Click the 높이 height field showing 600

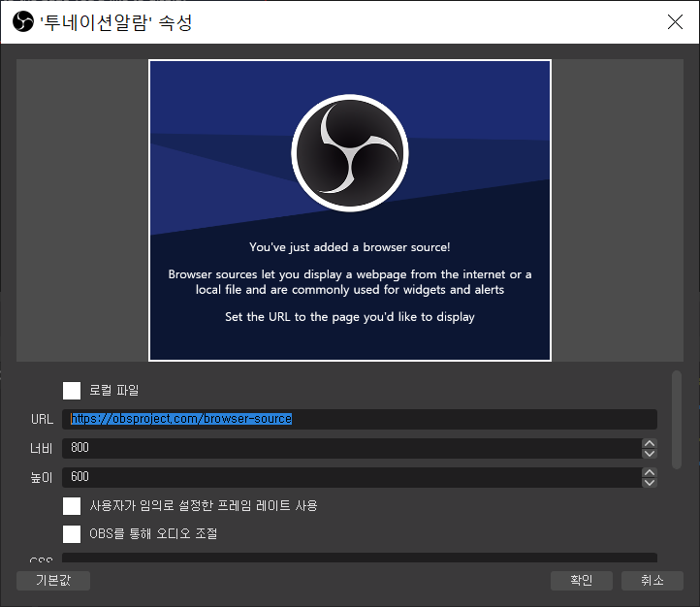click(x=351, y=477)
